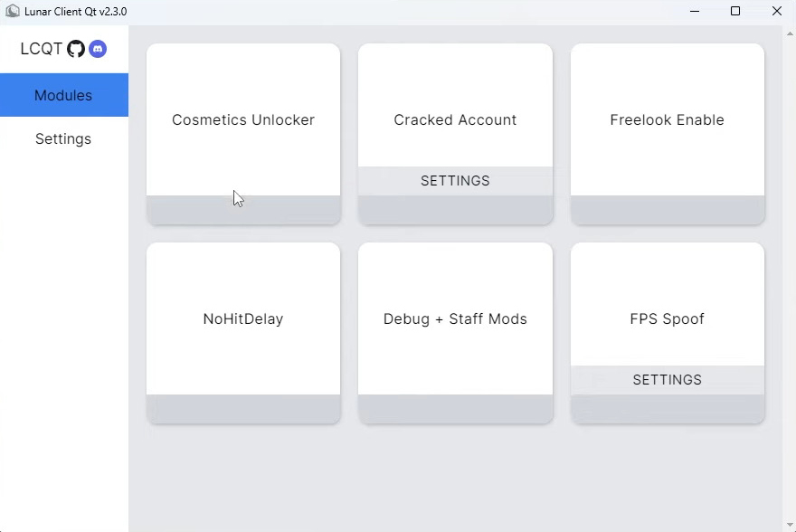The width and height of the screenshot is (796, 532).
Task: Click the Lunar Client app icon in title bar
Action: (12, 11)
